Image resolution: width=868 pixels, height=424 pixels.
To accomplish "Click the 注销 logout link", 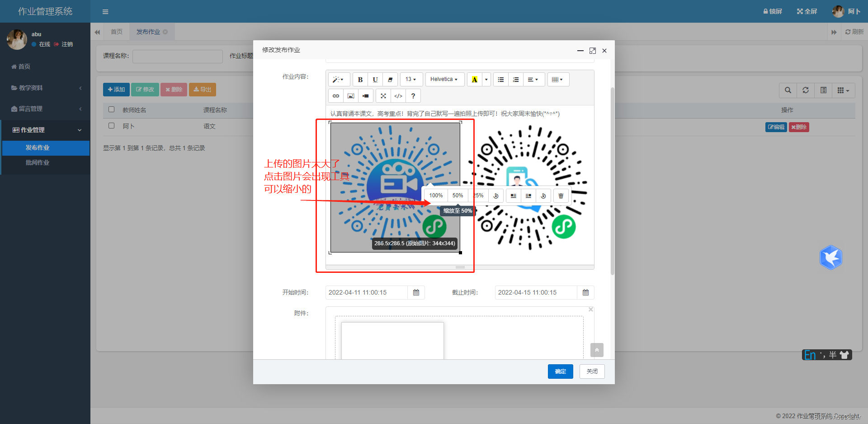I will (x=63, y=44).
